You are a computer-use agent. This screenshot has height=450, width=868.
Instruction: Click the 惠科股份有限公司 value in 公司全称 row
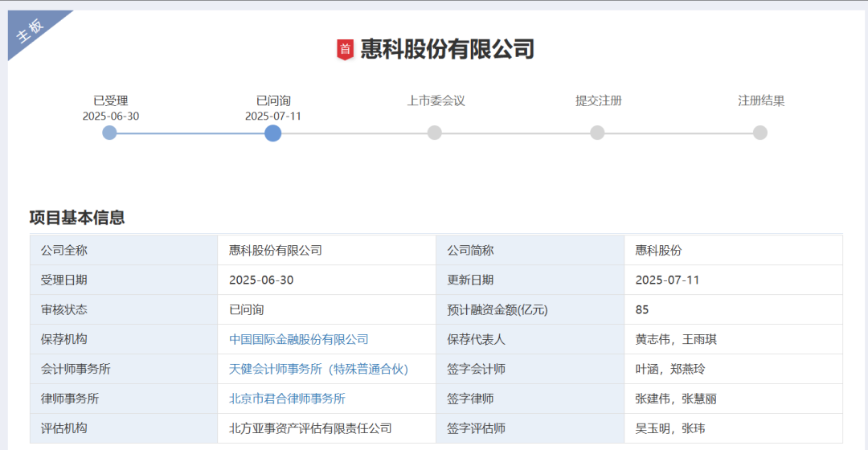click(276, 250)
